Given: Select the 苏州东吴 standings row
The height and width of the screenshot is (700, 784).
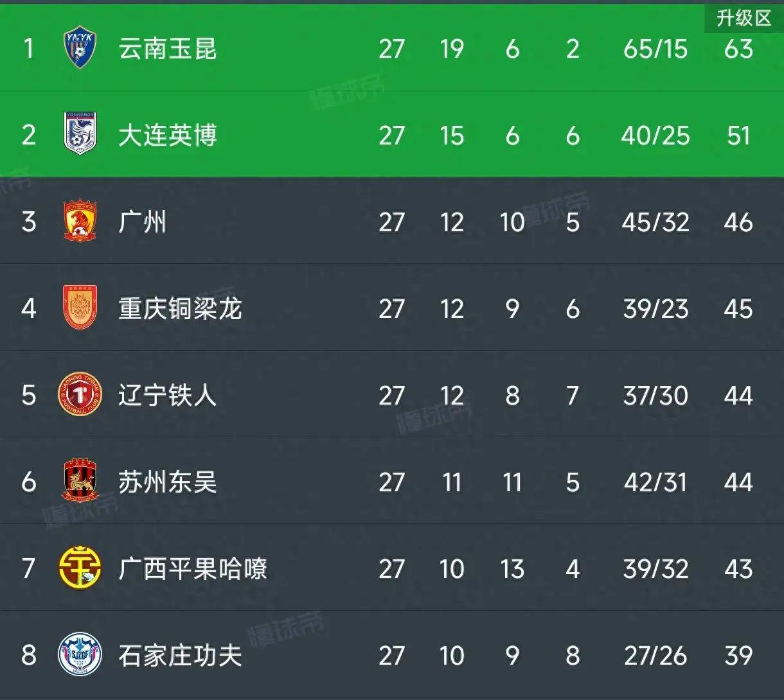Looking at the screenshot, I should pyautogui.click(x=386, y=482).
